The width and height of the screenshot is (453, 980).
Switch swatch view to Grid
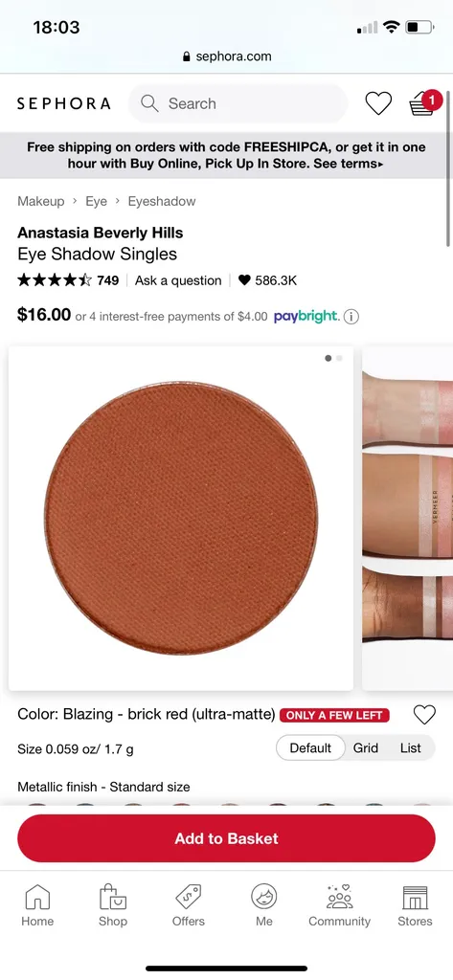tap(366, 748)
